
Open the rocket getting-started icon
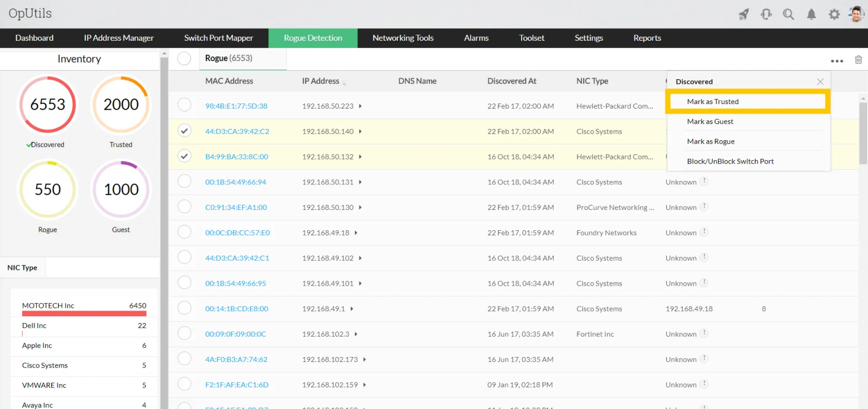[744, 14]
